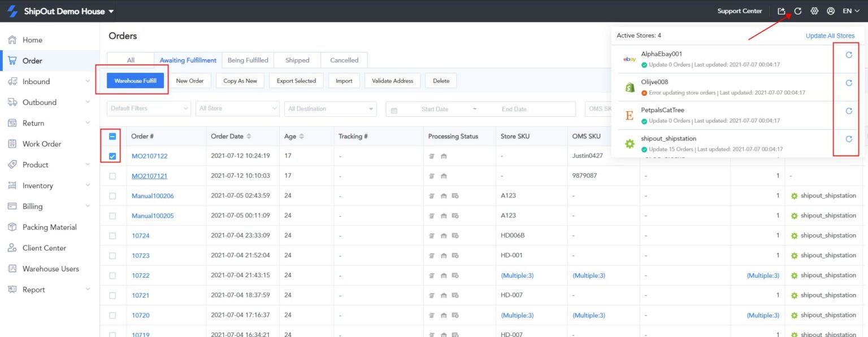This screenshot has width=868, height=337.
Task: Click the Shopify icon next to Olijve008
Action: pos(629,87)
